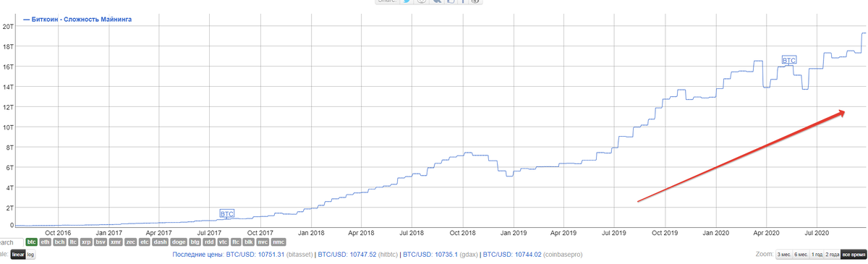
Task: Select the dash coin tag
Action: [161, 242]
